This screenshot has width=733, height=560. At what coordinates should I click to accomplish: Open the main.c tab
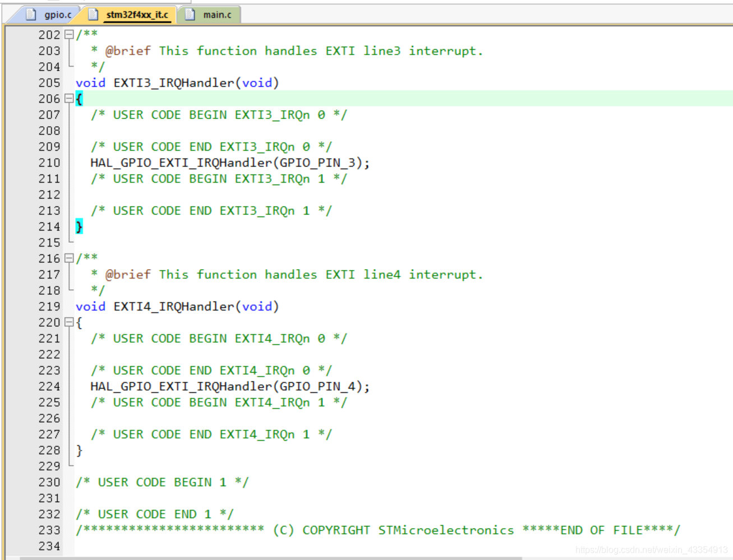[x=216, y=15]
